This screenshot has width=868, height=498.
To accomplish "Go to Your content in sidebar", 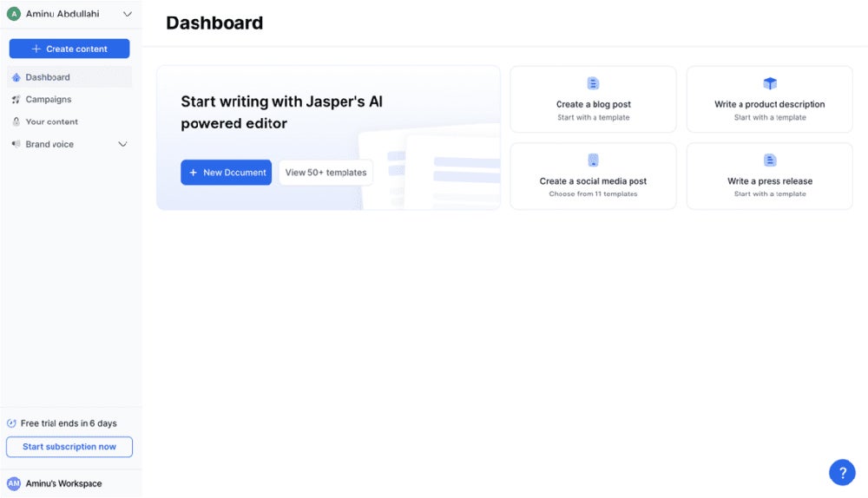I will click(51, 122).
